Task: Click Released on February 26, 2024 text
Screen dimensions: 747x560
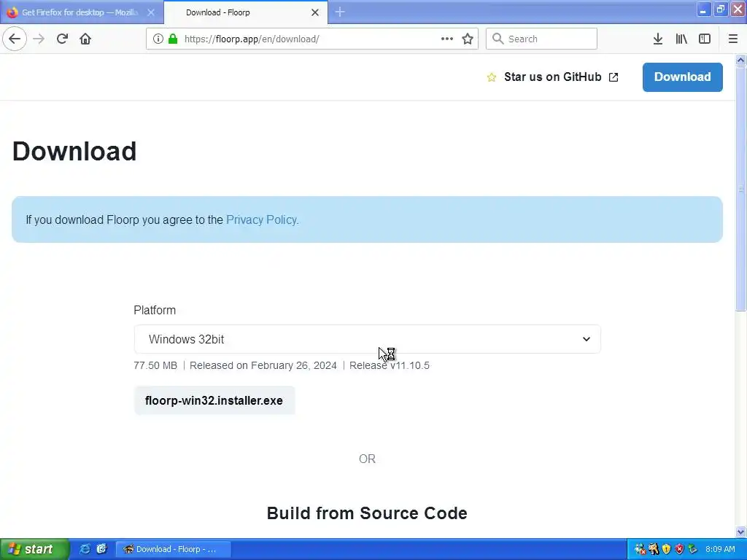Action: pos(263,365)
